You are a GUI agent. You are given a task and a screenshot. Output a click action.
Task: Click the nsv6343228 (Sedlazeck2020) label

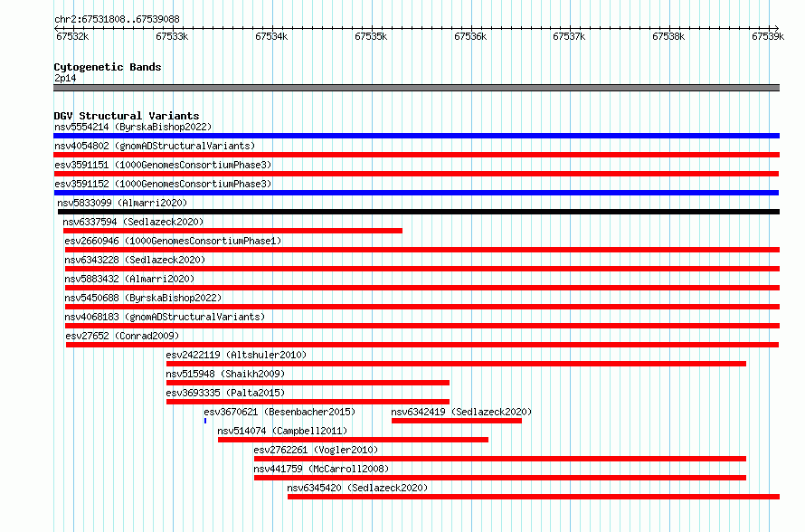click(x=135, y=260)
